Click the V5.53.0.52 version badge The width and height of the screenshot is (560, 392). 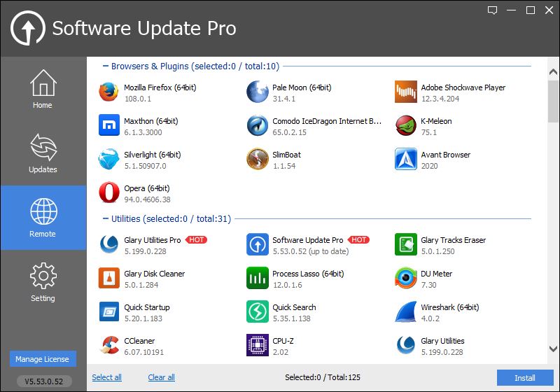(x=44, y=381)
